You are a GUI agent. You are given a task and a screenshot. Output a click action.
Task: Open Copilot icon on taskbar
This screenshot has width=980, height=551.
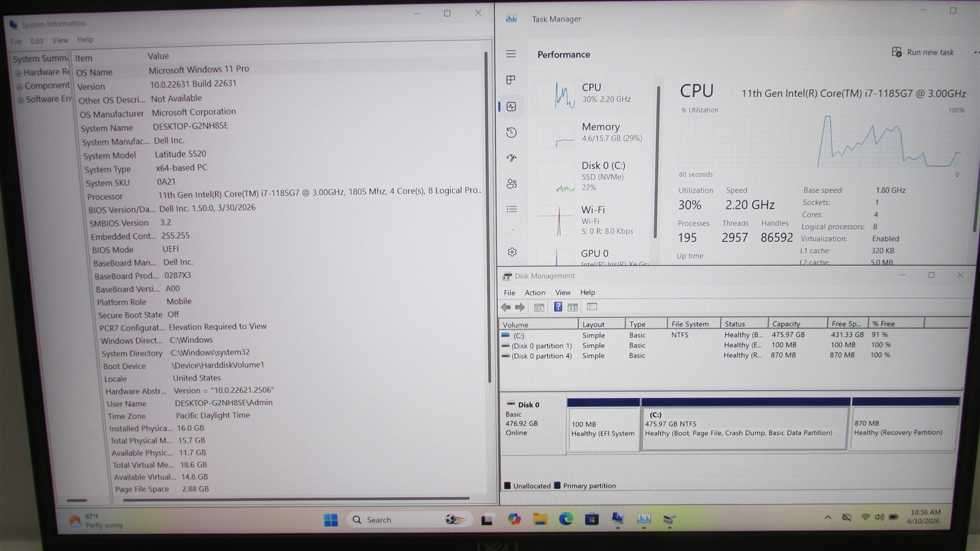(514, 519)
